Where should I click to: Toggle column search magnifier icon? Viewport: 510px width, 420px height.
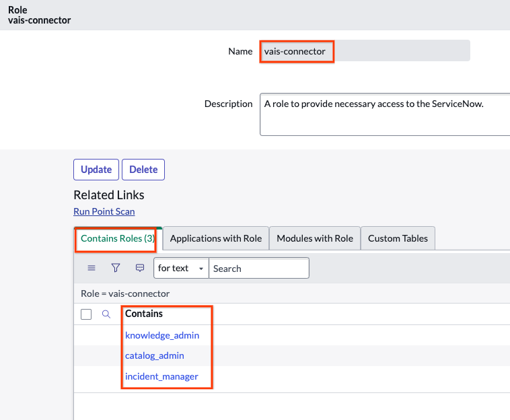point(106,314)
